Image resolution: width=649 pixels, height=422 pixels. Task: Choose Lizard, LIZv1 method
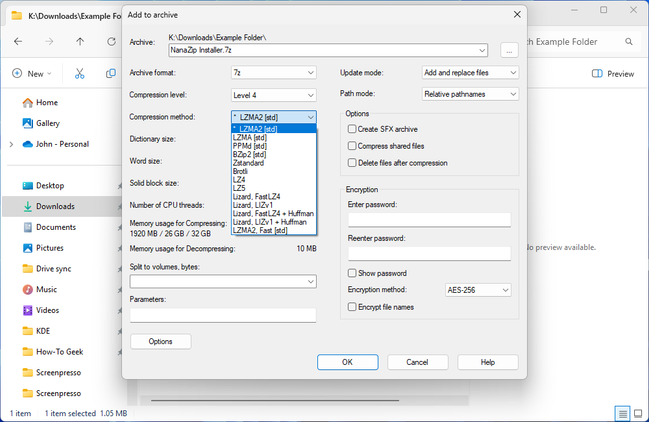(274, 205)
